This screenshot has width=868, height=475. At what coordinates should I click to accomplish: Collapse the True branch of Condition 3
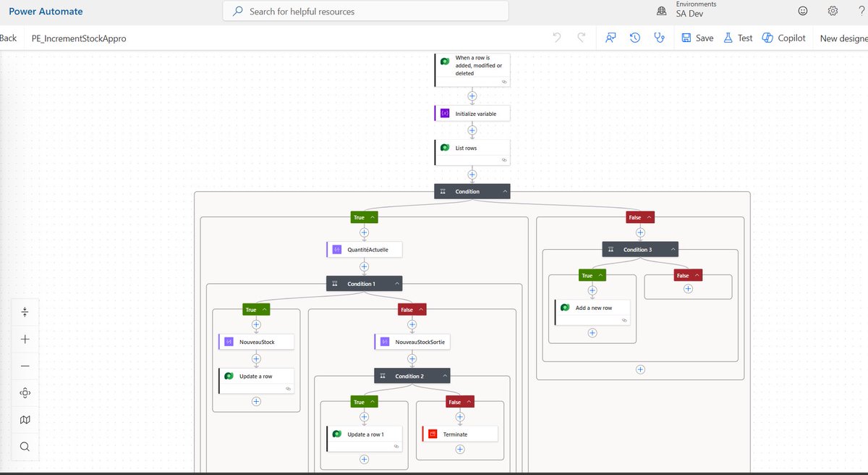pyautogui.click(x=600, y=276)
